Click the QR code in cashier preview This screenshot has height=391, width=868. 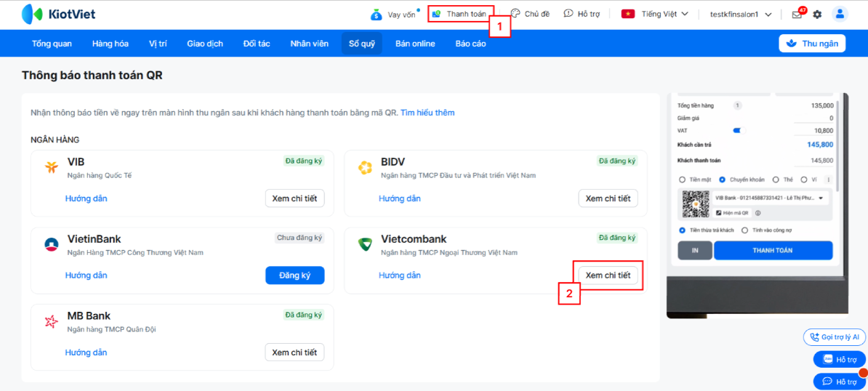[695, 205]
